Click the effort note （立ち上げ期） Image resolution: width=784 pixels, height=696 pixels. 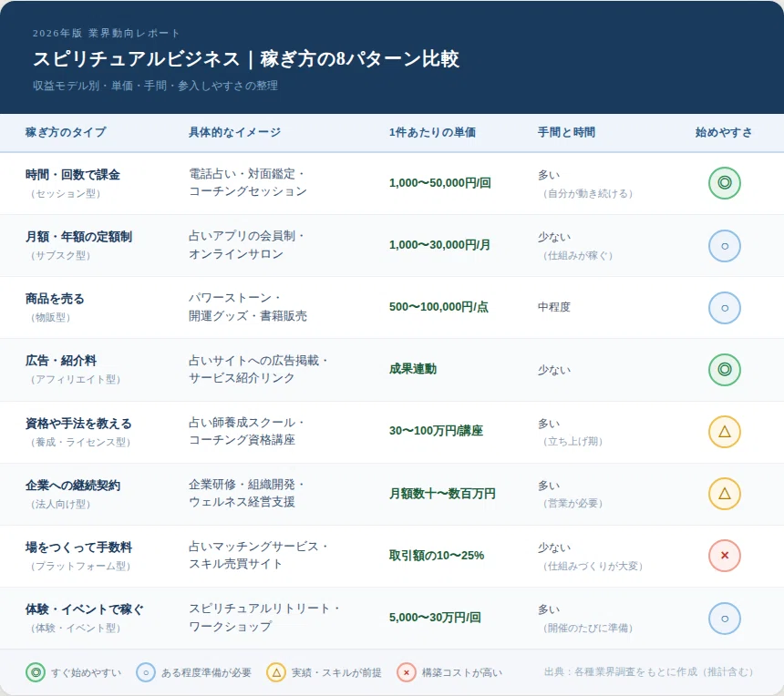coord(573,442)
